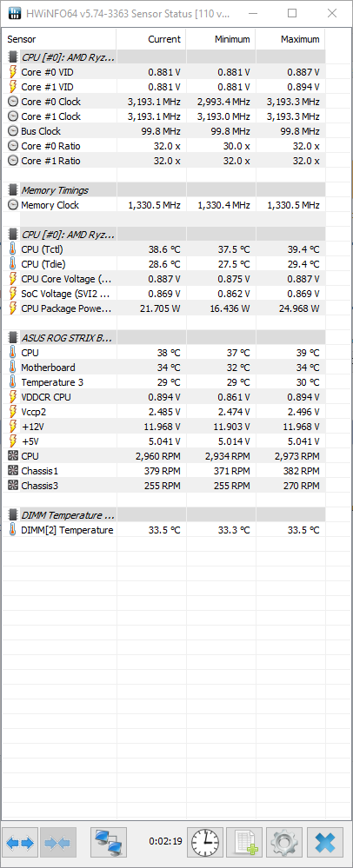Select the Core #0 Clock row
The width and height of the screenshot is (353, 868).
(x=164, y=102)
